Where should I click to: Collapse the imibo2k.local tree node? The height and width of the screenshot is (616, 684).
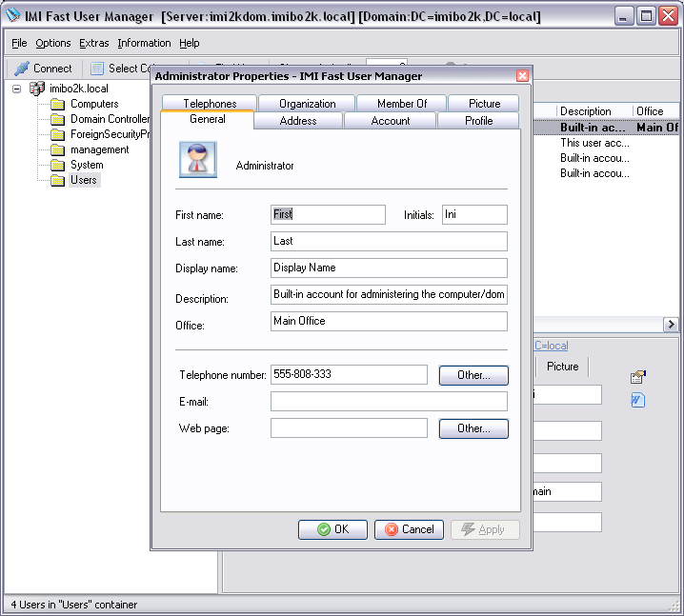[16, 89]
